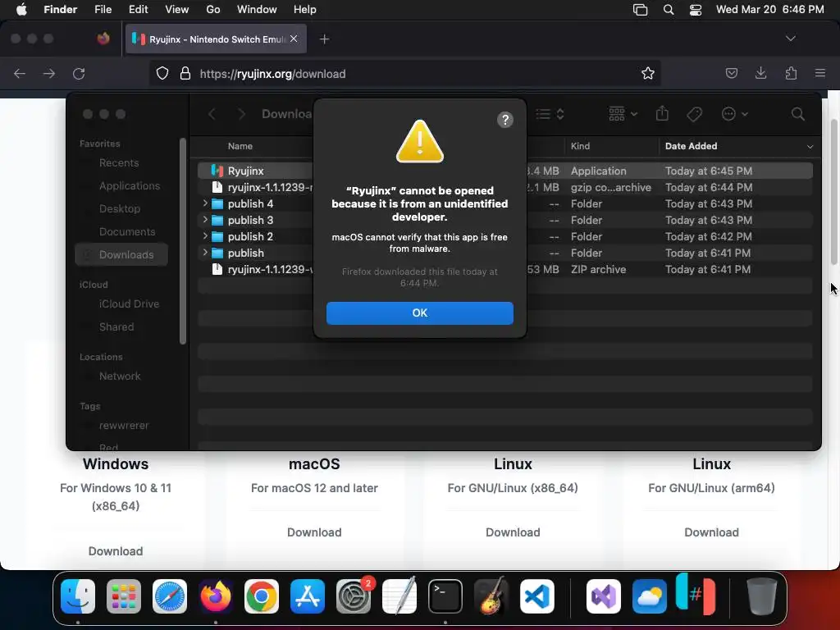Image resolution: width=840 pixels, height=630 pixels.
Task: Focus the ryujinx.org/download address bar
Action: (404, 73)
